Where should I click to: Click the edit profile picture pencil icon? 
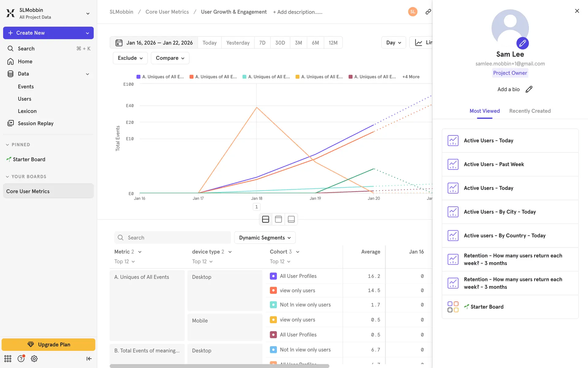[x=522, y=43]
